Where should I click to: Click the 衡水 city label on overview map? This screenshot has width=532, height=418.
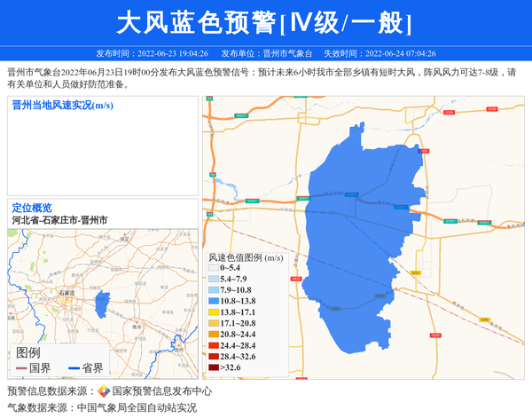[x=137, y=327]
